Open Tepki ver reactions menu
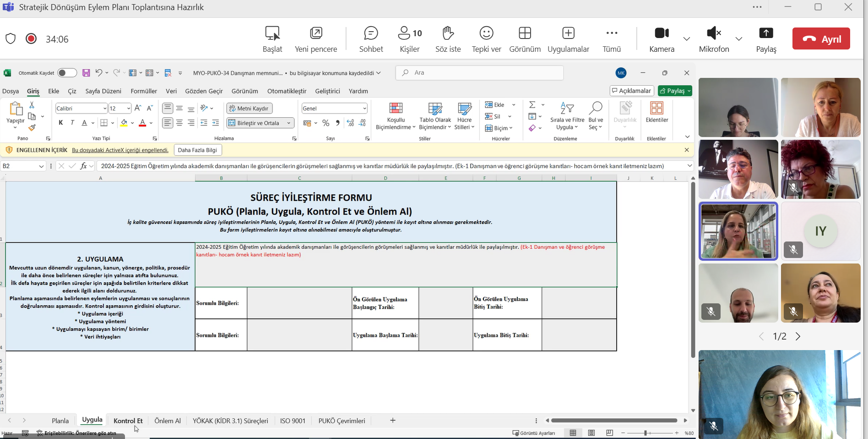This screenshot has height=439, width=868. [486, 39]
